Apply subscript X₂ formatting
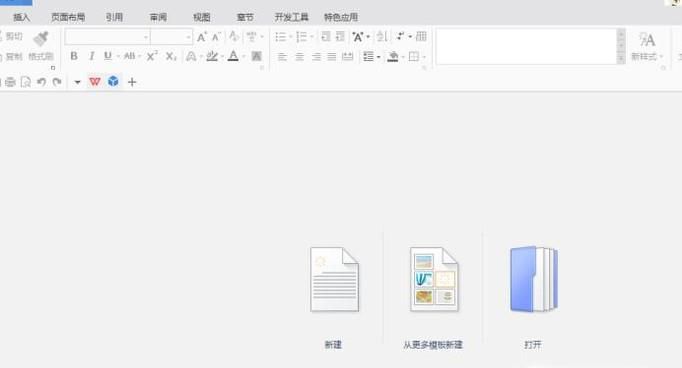The image size is (682, 368). coord(170,56)
